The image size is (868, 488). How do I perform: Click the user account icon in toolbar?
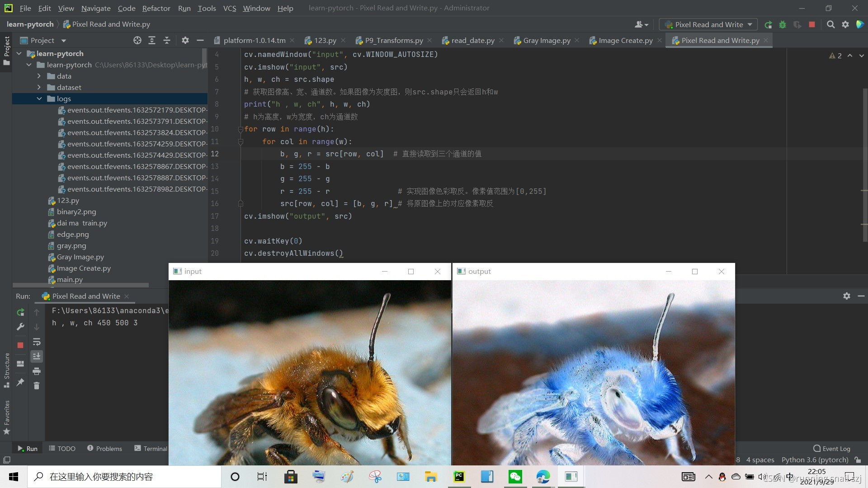(x=641, y=25)
